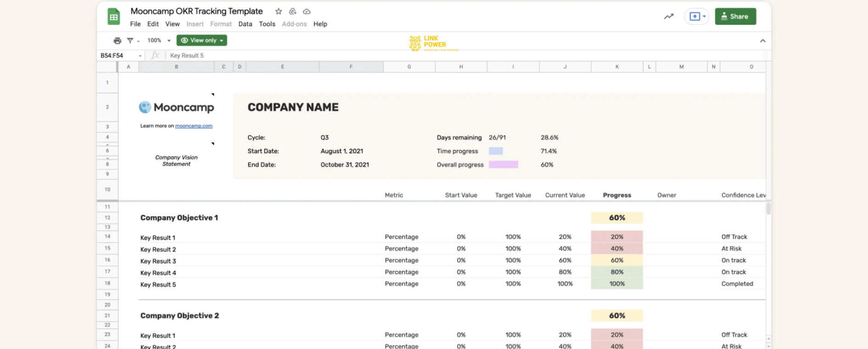Select column B header
Screen dimensions: 868x349
176,67
